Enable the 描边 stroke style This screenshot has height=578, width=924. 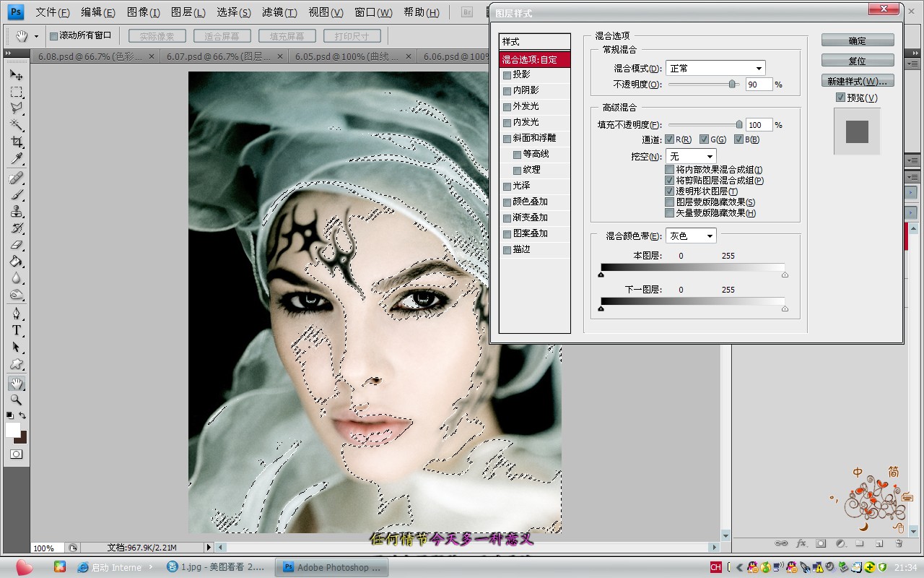(x=507, y=249)
